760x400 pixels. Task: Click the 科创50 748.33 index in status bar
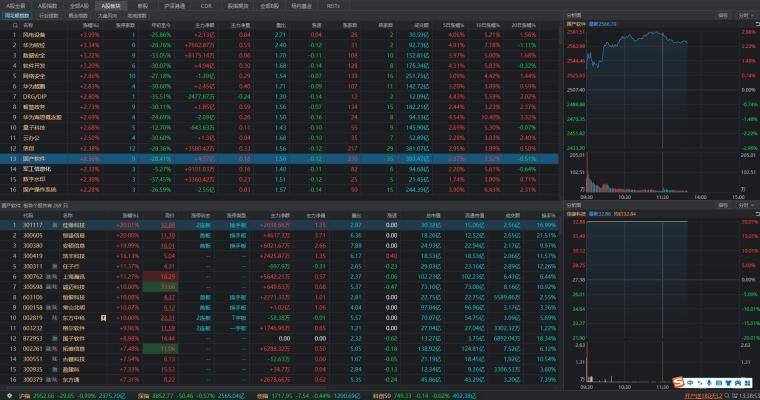click(424, 396)
